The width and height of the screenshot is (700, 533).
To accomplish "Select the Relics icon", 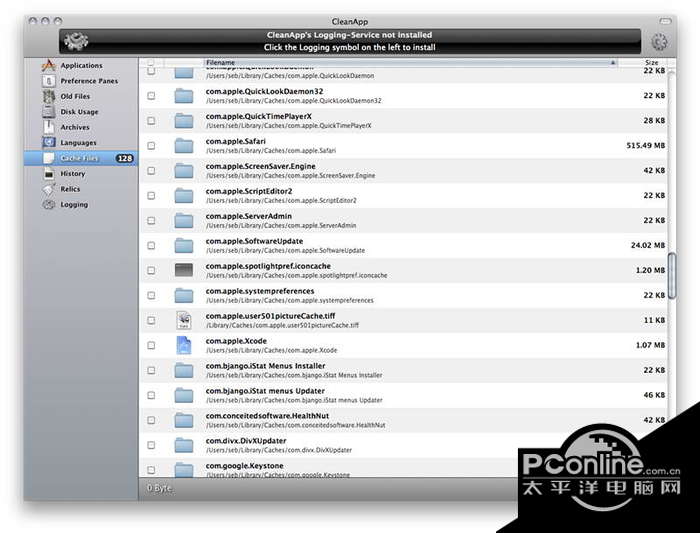I will click(48, 189).
